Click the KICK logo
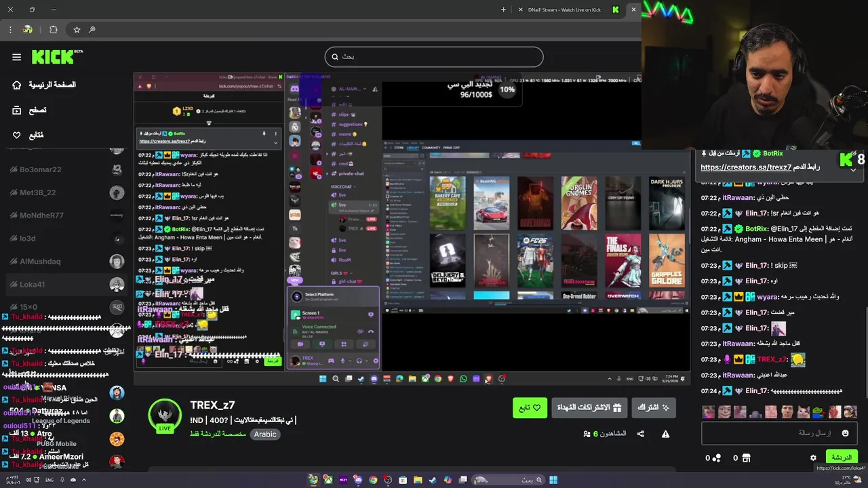This screenshot has width=868, height=488. tap(53, 57)
